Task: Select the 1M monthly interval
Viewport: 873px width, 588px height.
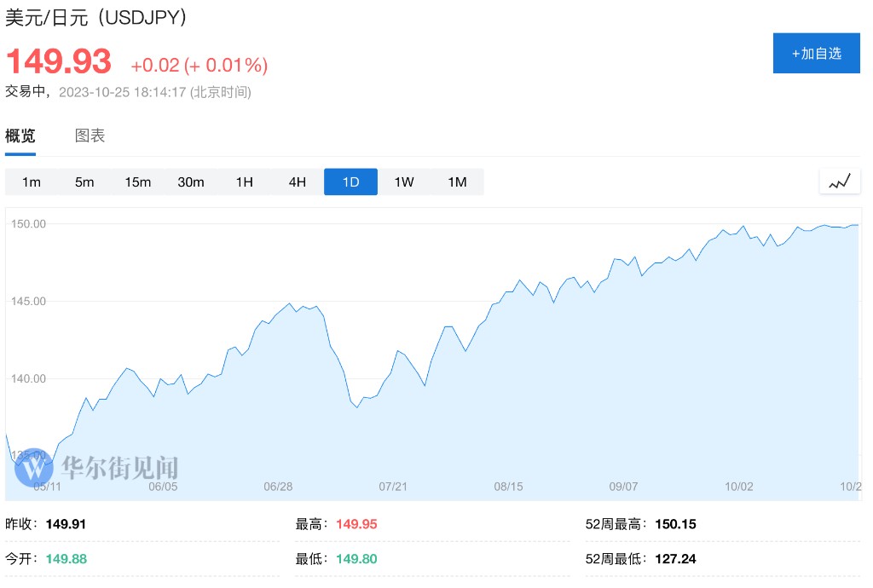Action: [457, 182]
